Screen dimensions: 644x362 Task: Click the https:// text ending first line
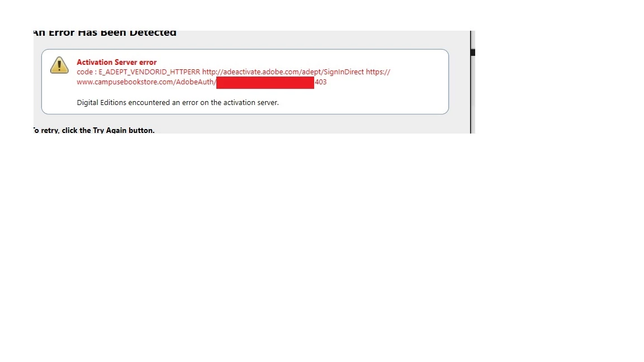pos(378,72)
